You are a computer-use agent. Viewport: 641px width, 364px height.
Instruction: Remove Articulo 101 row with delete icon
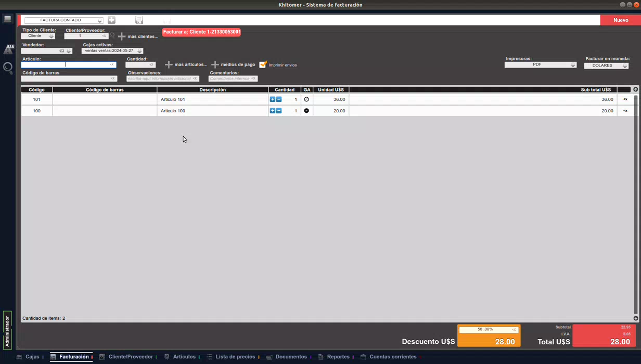point(625,99)
